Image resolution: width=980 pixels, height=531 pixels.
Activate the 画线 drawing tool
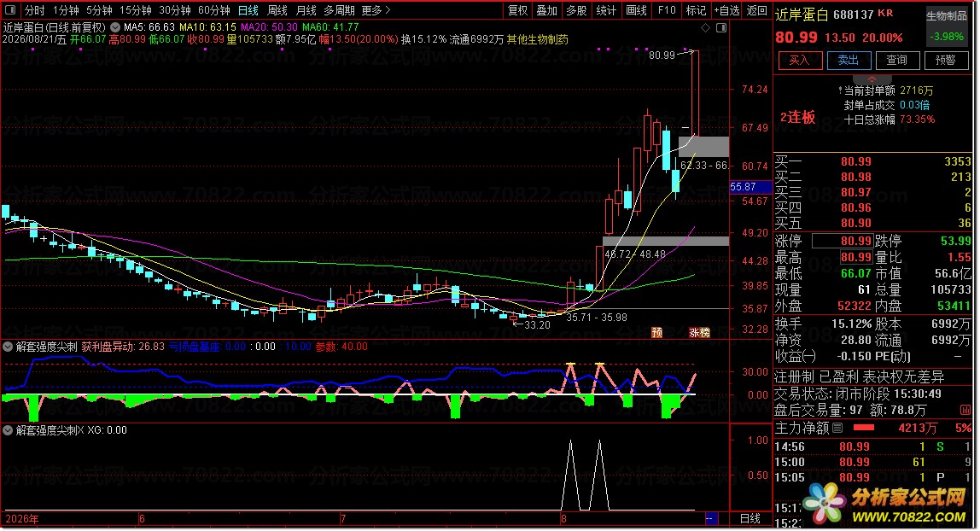click(636, 10)
